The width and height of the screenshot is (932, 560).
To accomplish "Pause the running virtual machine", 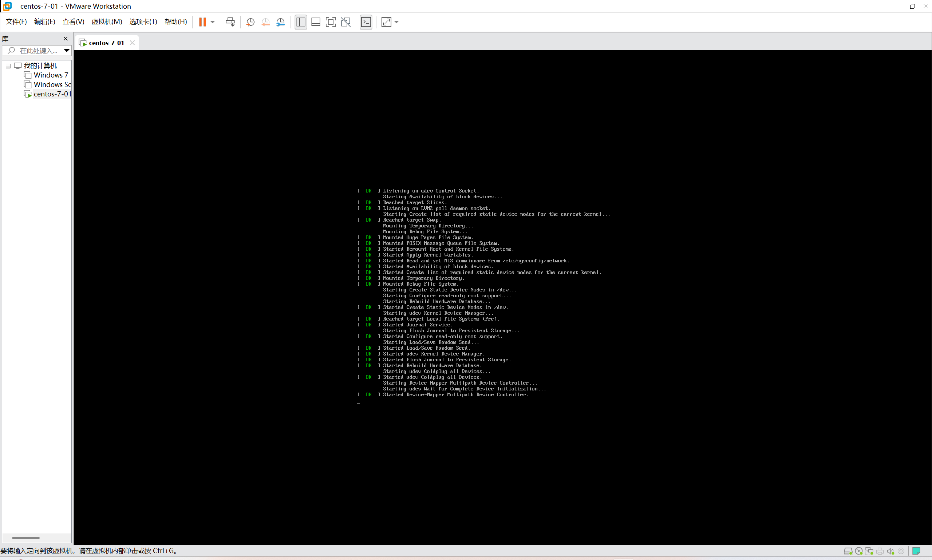I will 202,22.
